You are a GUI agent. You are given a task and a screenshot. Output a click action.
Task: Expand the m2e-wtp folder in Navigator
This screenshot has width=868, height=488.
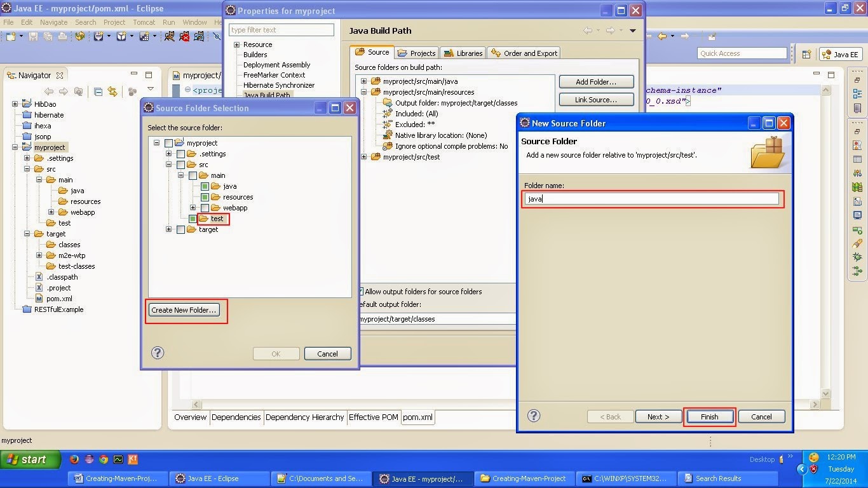point(39,255)
